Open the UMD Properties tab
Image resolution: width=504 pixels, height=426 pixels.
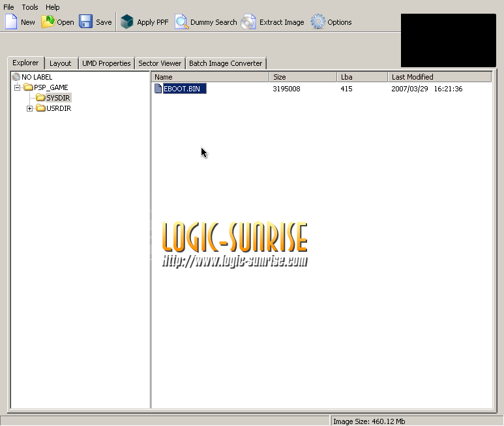click(x=106, y=63)
